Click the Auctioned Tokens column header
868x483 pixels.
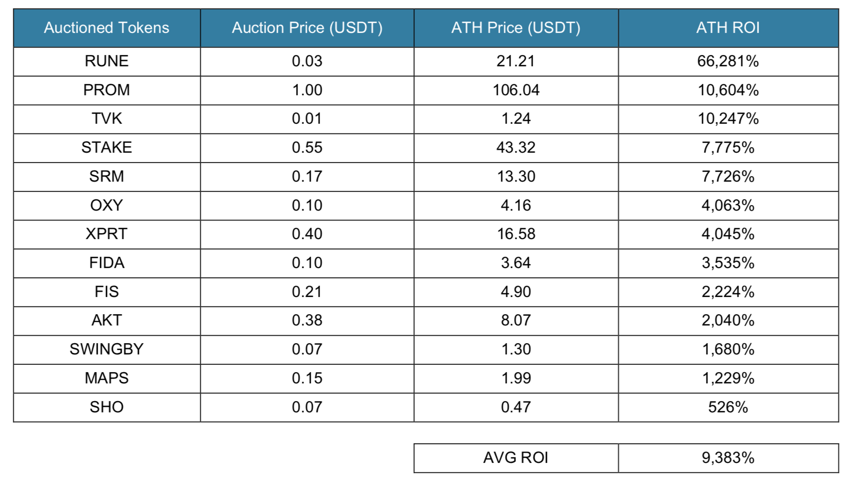(x=107, y=28)
